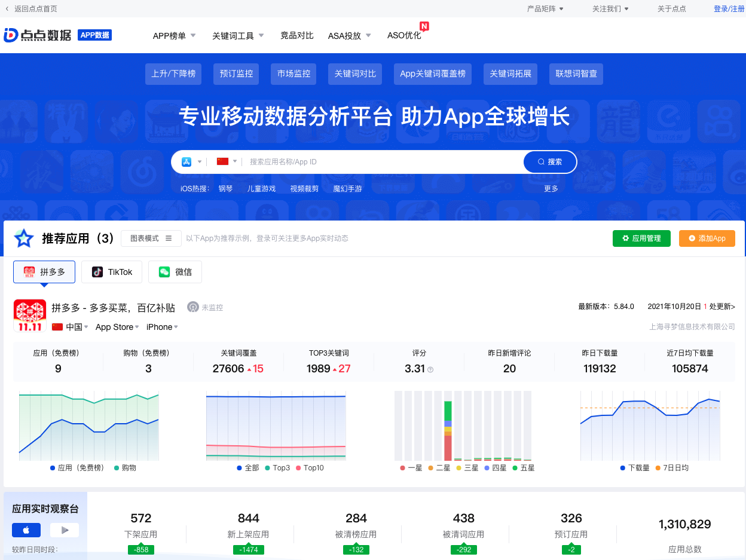
Task: Click the 返回点点首页 link
Action: pos(36,9)
